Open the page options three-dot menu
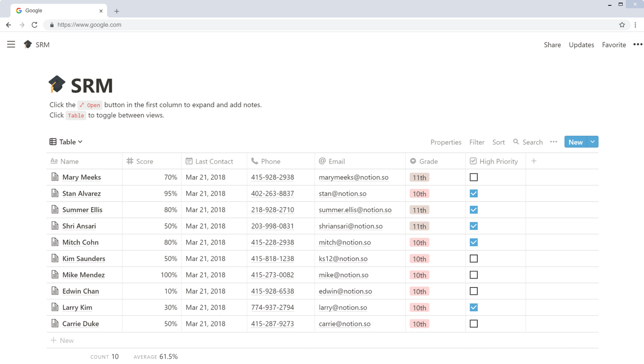Viewport: 644px width, 364px height. (637, 44)
